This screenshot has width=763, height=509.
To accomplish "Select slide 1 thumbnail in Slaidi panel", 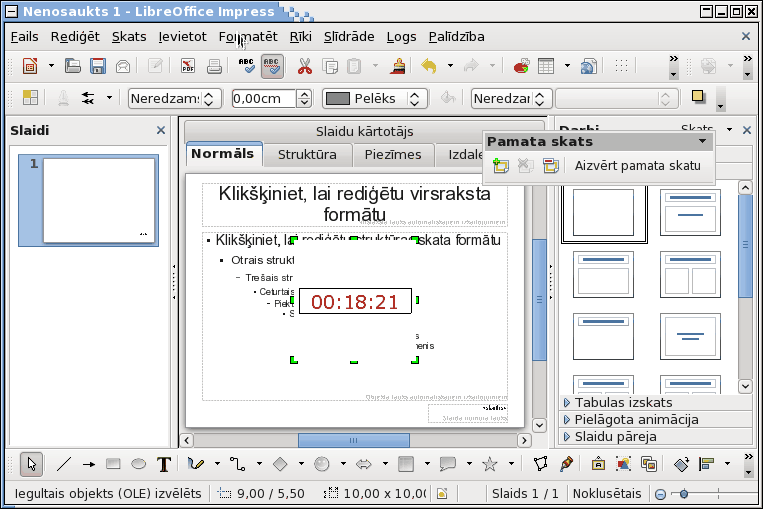I will pyautogui.click(x=89, y=200).
